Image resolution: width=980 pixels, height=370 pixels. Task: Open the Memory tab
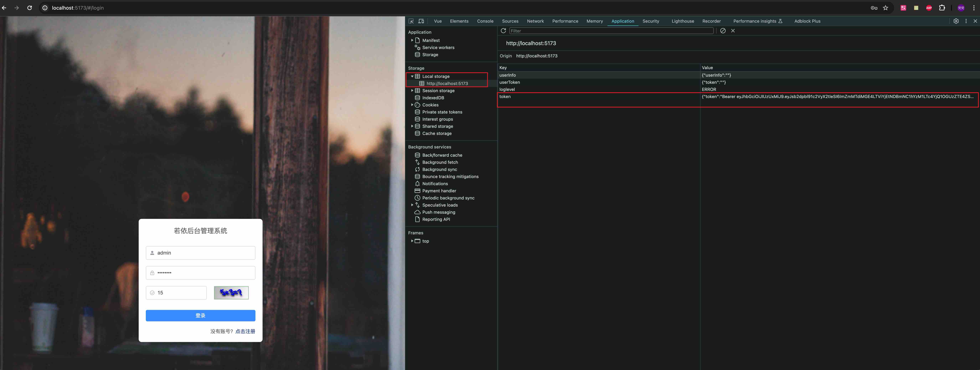(x=595, y=21)
